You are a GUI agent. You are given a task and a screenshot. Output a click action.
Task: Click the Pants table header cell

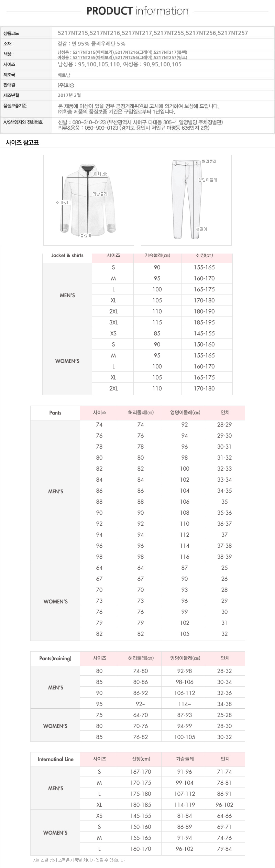pyautogui.click(x=55, y=413)
